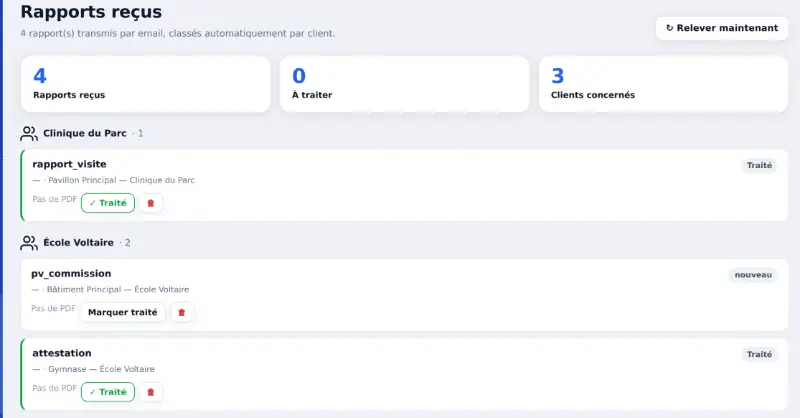The height and width of the screenshot is (418, 800).
Task: Delete the rapport_visite report via trash icon
Action: click(151, 203)
